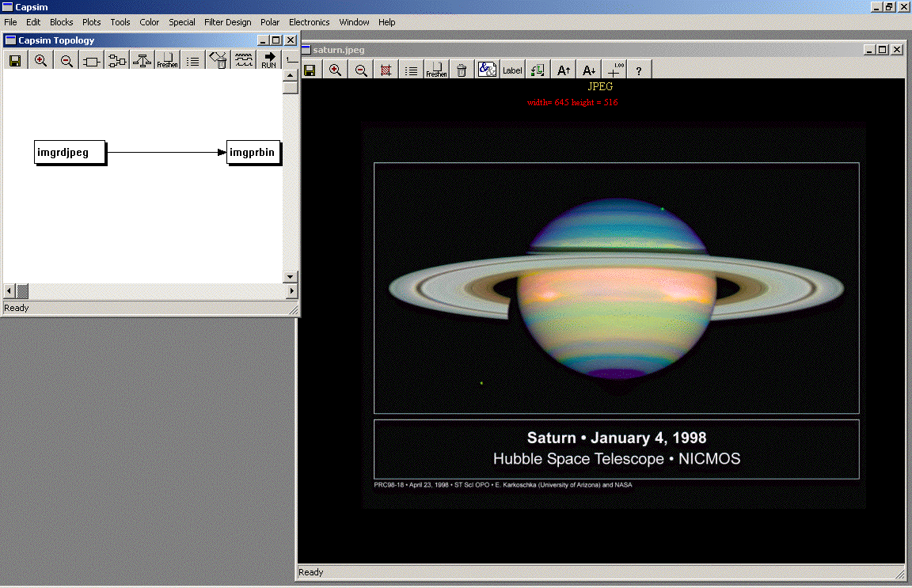Click the Topology vertical scrollbar down arrow

pos(291,277)
